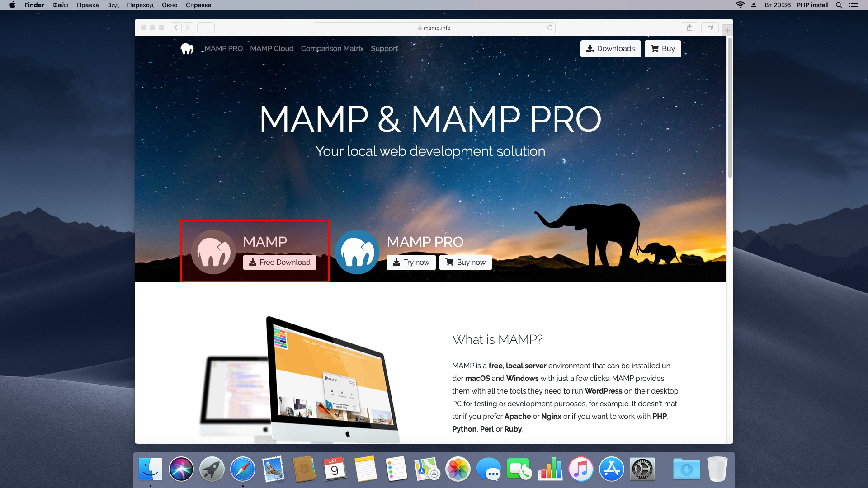Click the Downloads button in navbar
This screenshot has width=868, height=488.
(610, 48)
